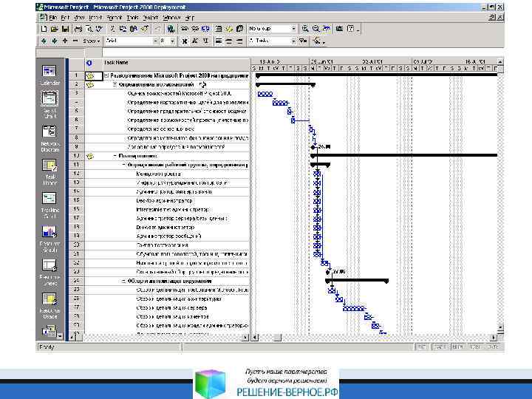This screenshot has width=532, height=399.
Task: Toggle the AutoFilter funnel button
Action: tap(303, 41)
